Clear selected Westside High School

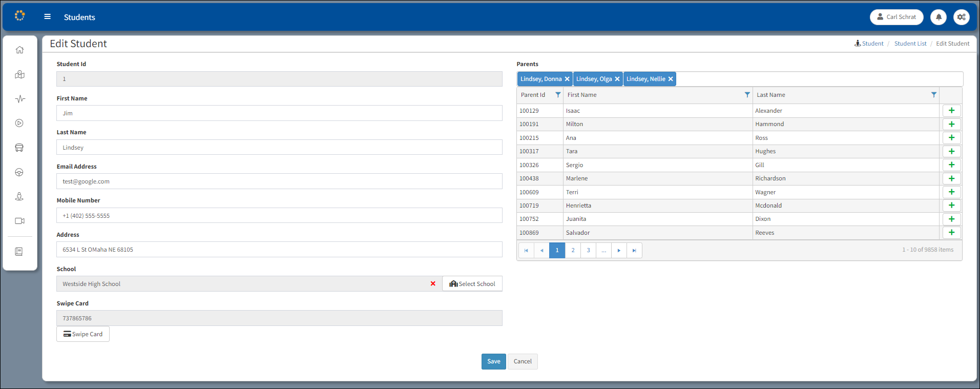433,283
